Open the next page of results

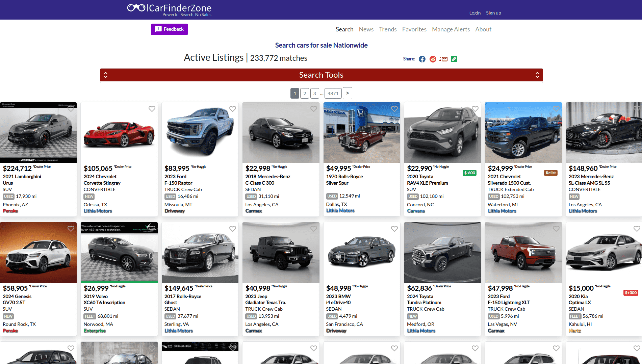pyautogui.click(x=347, y=93)
